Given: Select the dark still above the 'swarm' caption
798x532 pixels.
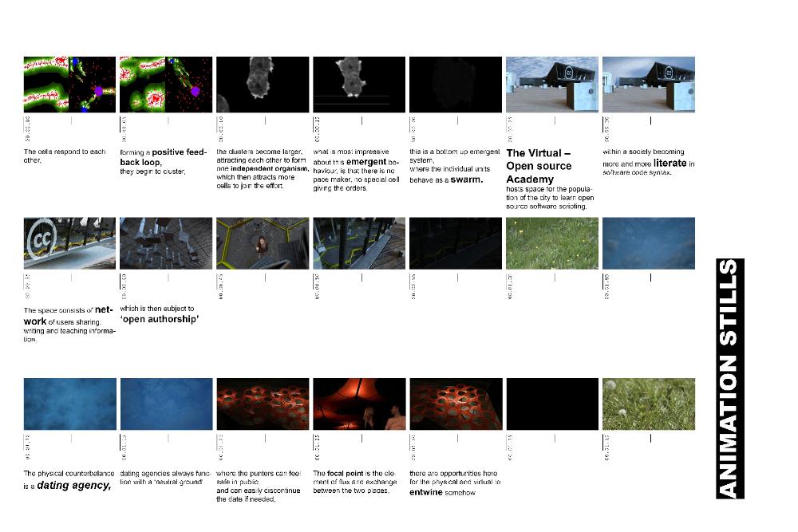Looking at the screenshot, I should pos(455,85).
